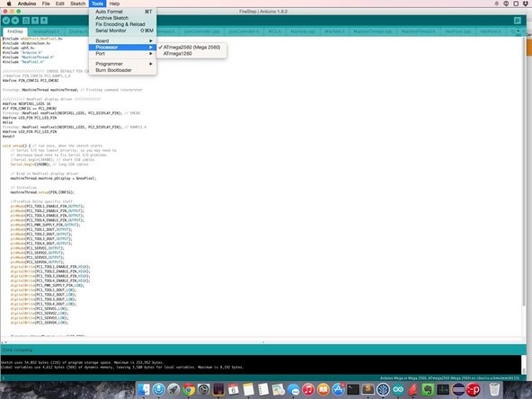Choose Fix Encoding & Reload

[122, 24]
